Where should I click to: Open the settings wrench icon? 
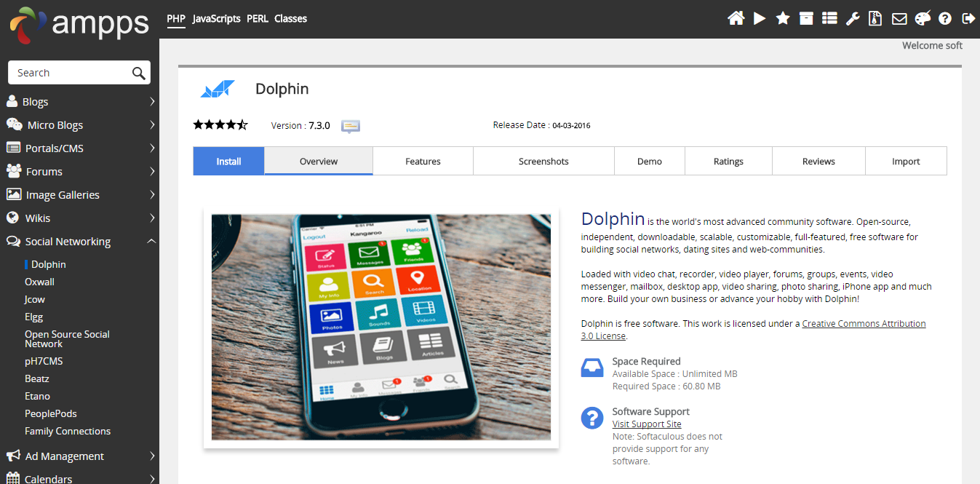(853, 18)
